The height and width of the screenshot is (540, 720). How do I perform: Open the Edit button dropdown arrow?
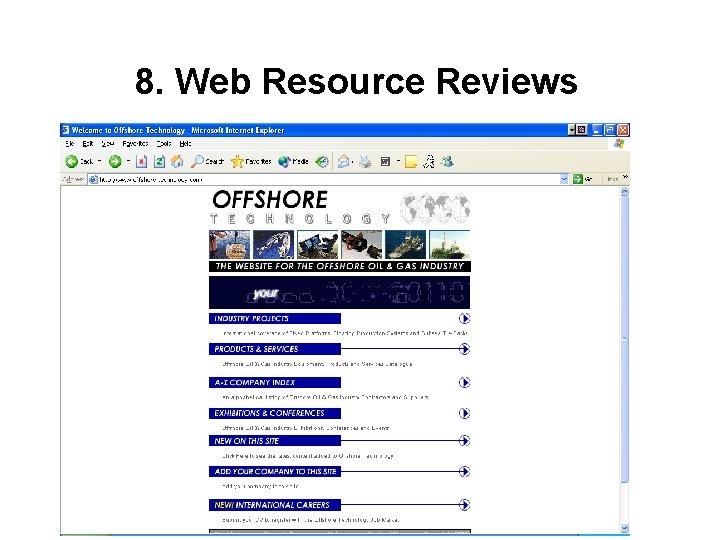click(398, 161)
